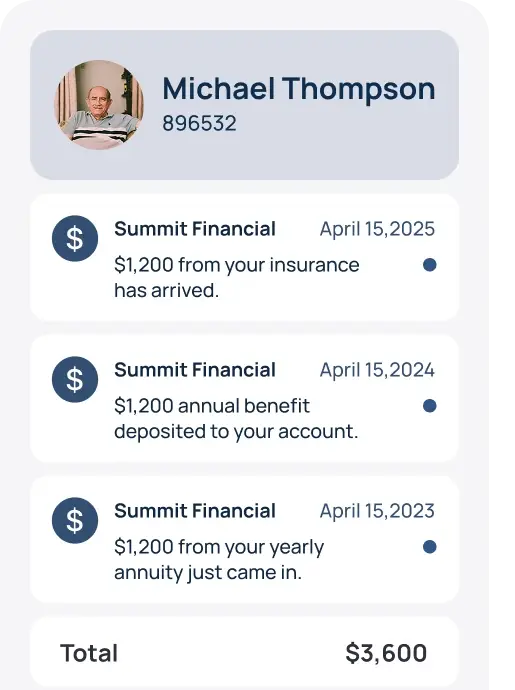Mark the insurance notification as read via blue dot

[430, 265]
